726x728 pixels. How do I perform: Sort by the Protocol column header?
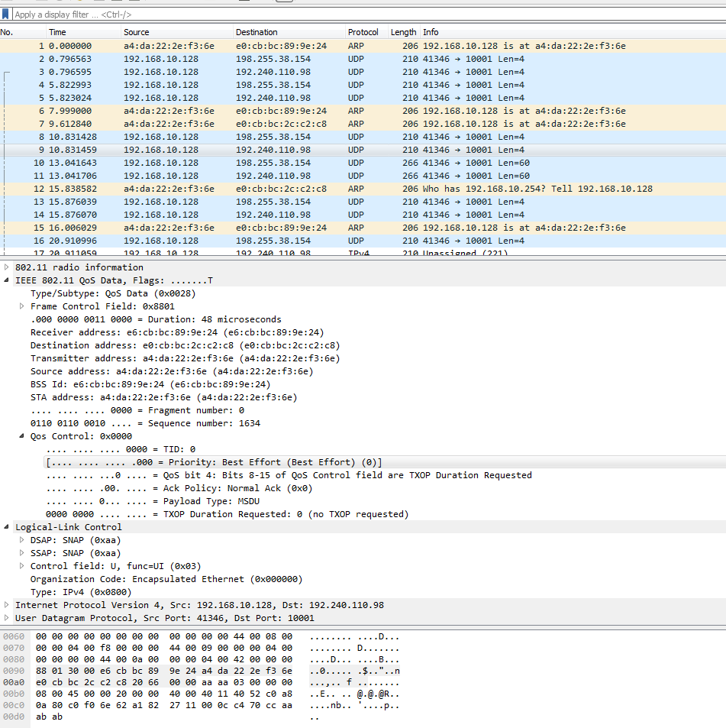pyautogui.click(x=363, y=32)
